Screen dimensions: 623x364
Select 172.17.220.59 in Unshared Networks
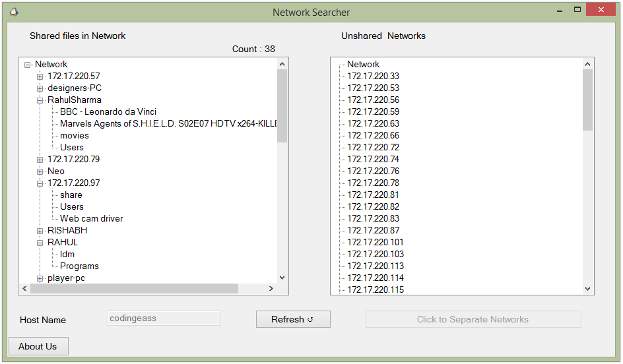(373, 112)
